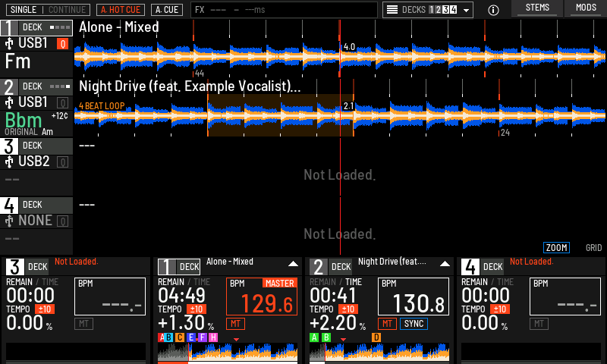Open deck 1 tempo range ±10 selector
The height and width of the screenshot is (364, 607).
point(197,309)
